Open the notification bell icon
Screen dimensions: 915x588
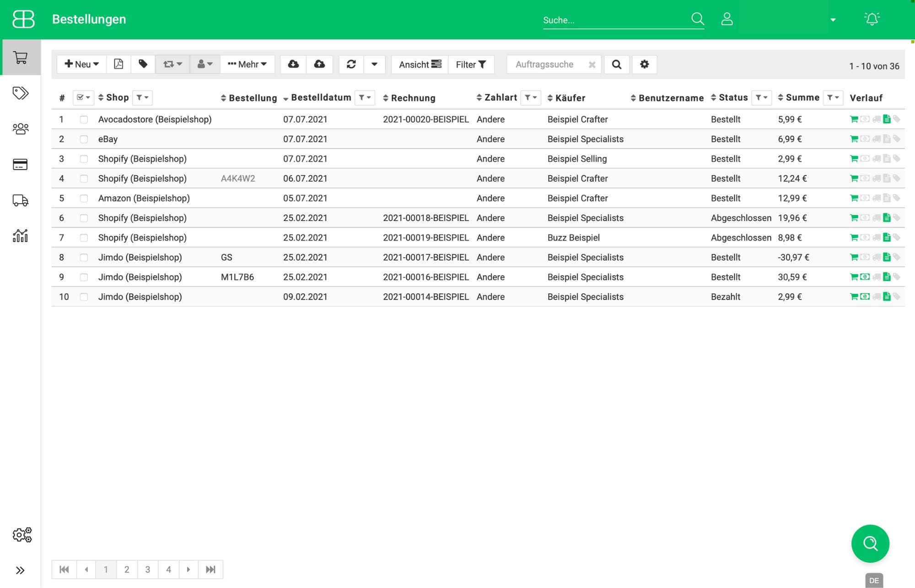pyautogui.click(x=872, y=19)
